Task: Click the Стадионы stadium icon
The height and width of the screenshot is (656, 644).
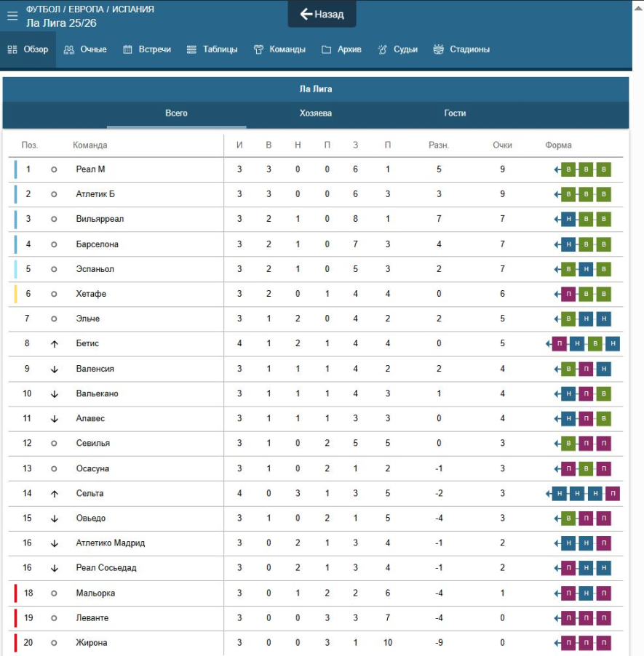Action: [438, 49]
